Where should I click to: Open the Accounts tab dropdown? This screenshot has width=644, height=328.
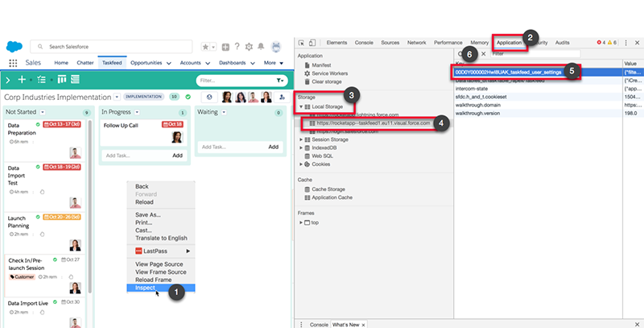pos(208,64)
